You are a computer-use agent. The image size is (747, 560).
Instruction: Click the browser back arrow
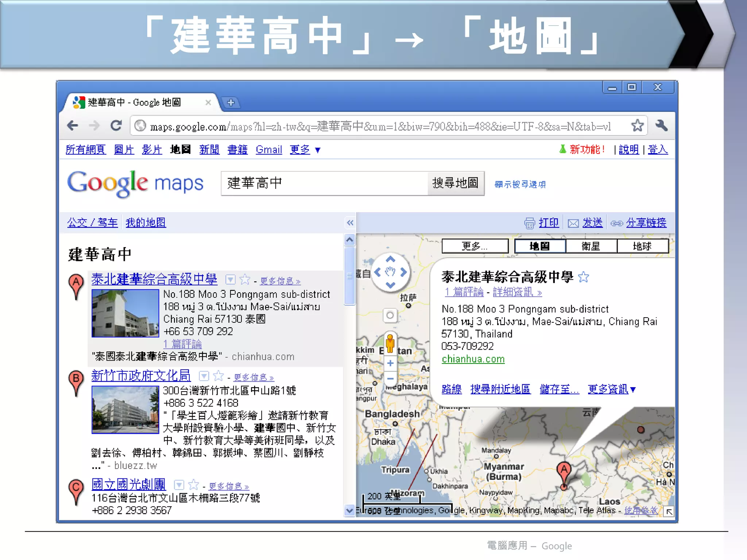[73, 126]
